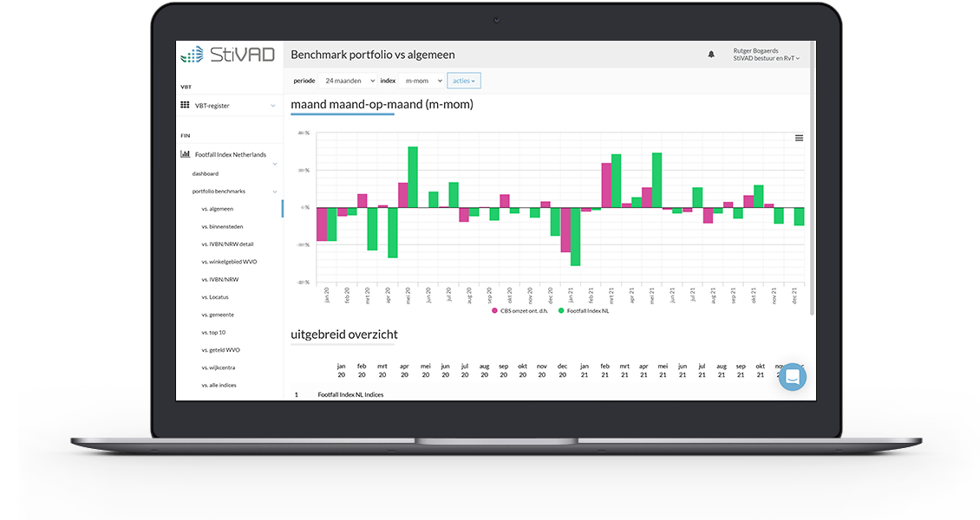980x520 pixels.
Task: Click the Benchmark portfolio vs algemeen title
Action: (373, 55)
